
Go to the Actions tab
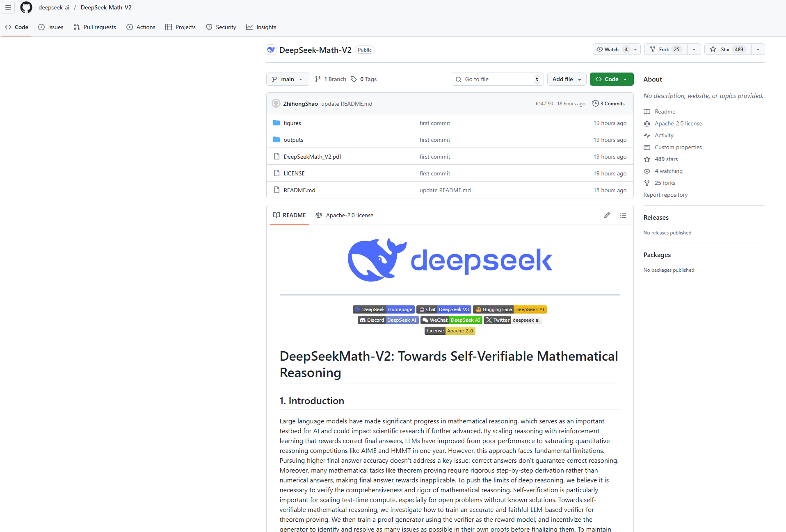[141, 27]
